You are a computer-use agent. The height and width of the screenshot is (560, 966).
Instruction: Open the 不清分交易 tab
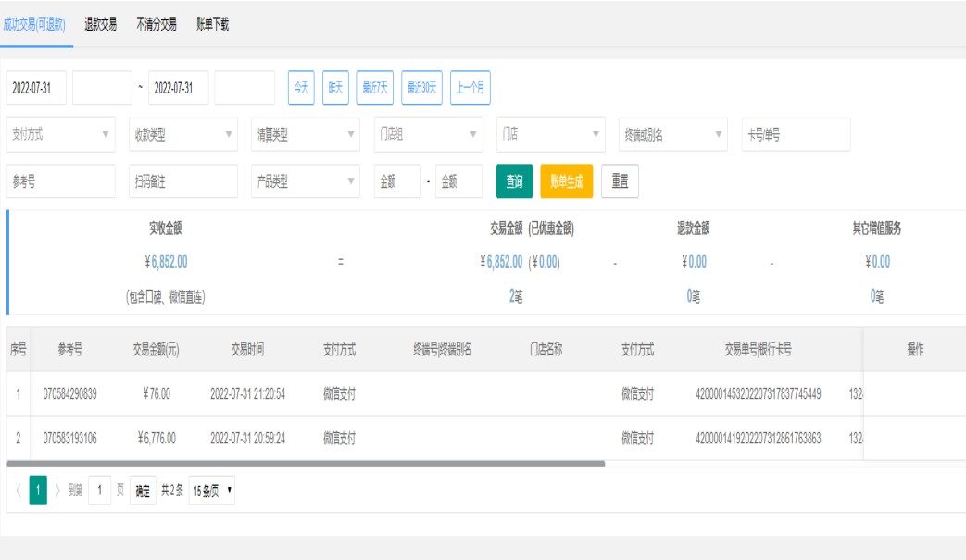(x=157, y=25)
